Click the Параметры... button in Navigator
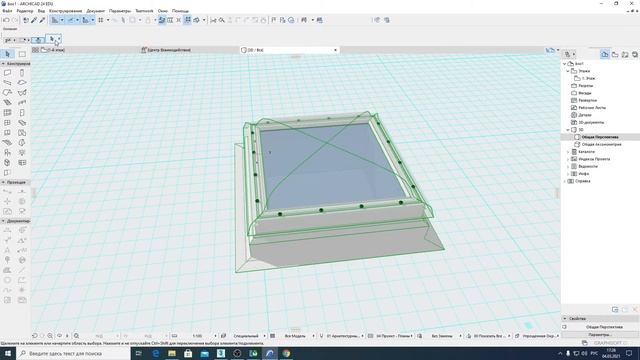Viewport: 640px width, 360px height. [600, 335]
